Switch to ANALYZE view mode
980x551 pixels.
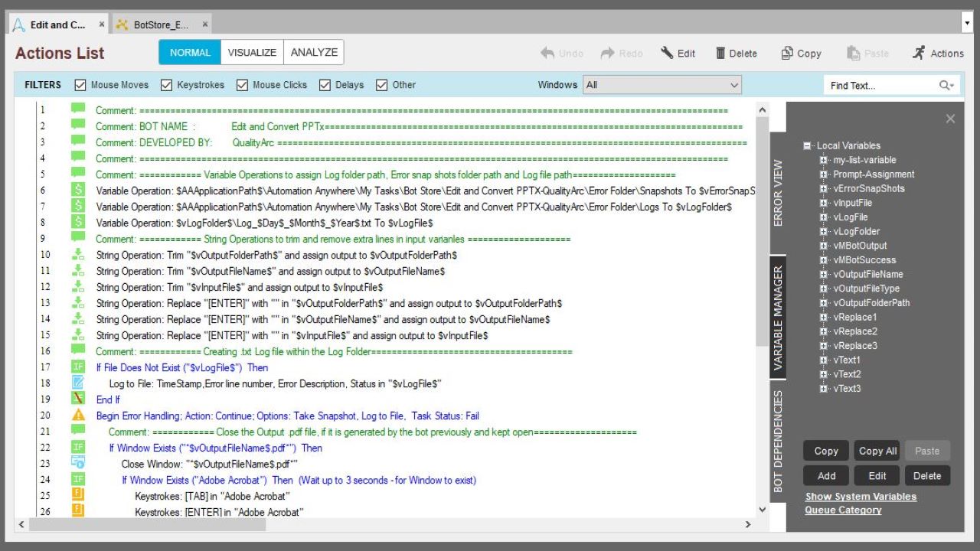[x=314, y=52]
